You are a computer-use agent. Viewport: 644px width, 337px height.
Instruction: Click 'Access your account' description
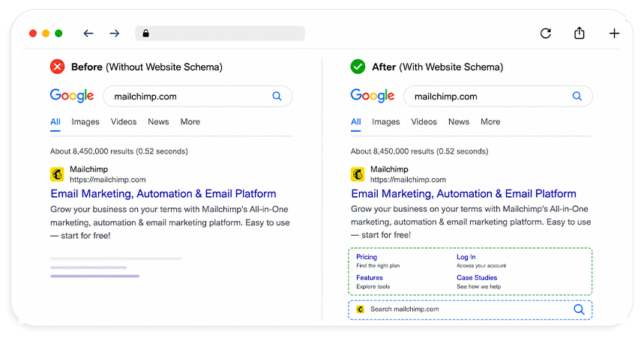coord(481,266)
